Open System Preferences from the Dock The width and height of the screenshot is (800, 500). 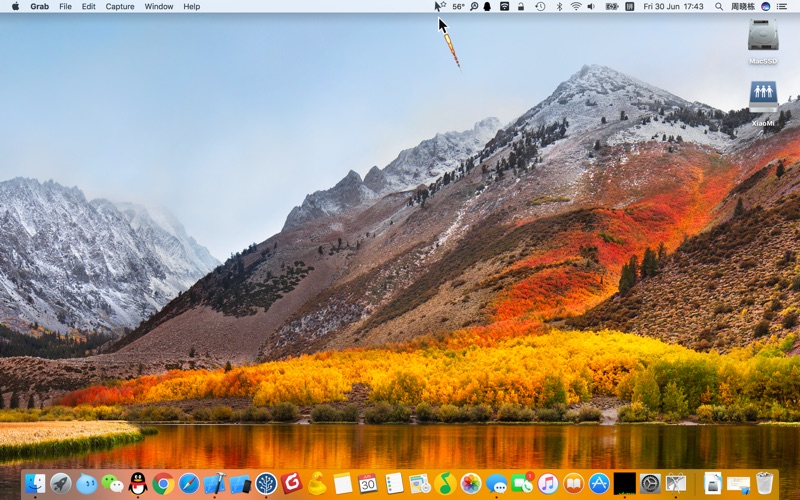(650, 484)
